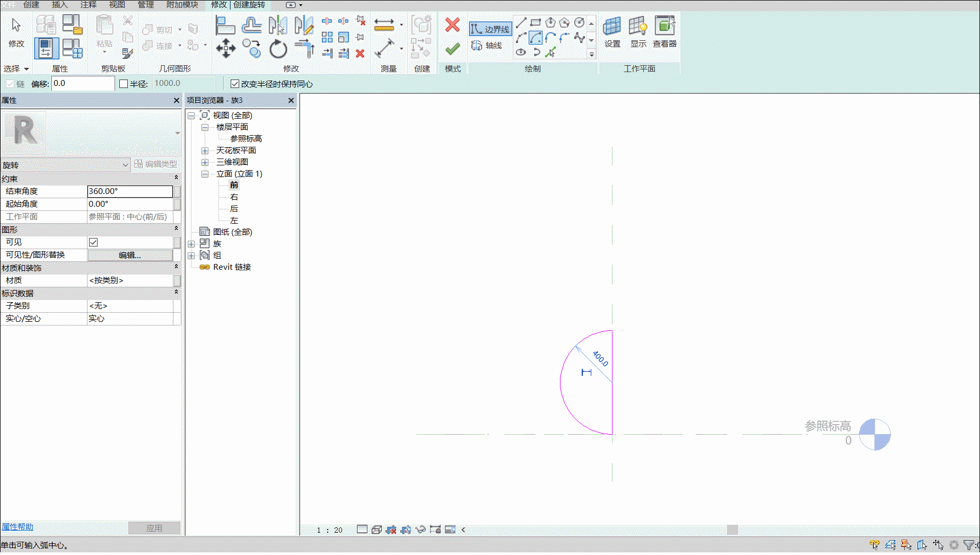Click the red X Cancel Edit Mode

tap(452, 25)
